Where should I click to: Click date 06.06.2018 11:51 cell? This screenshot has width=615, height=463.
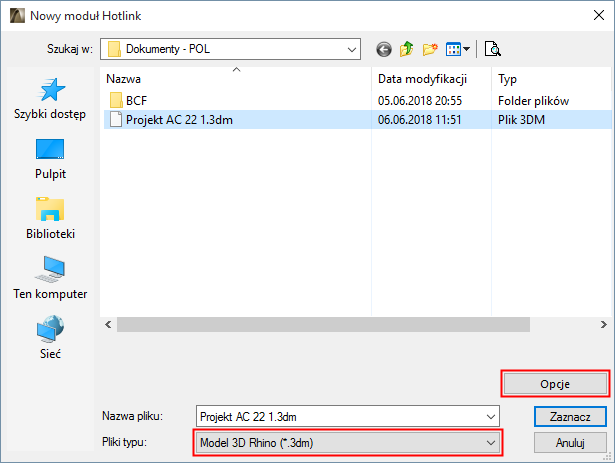point(420,120)
